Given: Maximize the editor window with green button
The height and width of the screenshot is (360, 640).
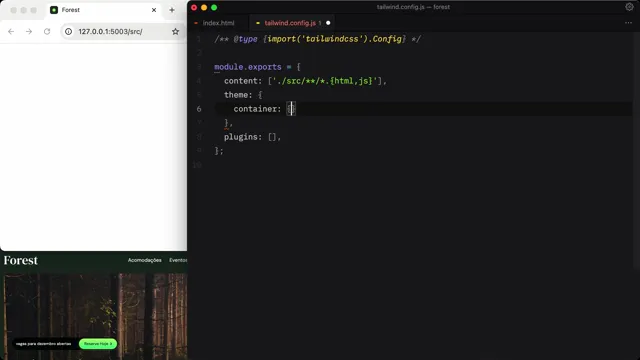Looking at the screenshot, I should click(x=214, y=7).
